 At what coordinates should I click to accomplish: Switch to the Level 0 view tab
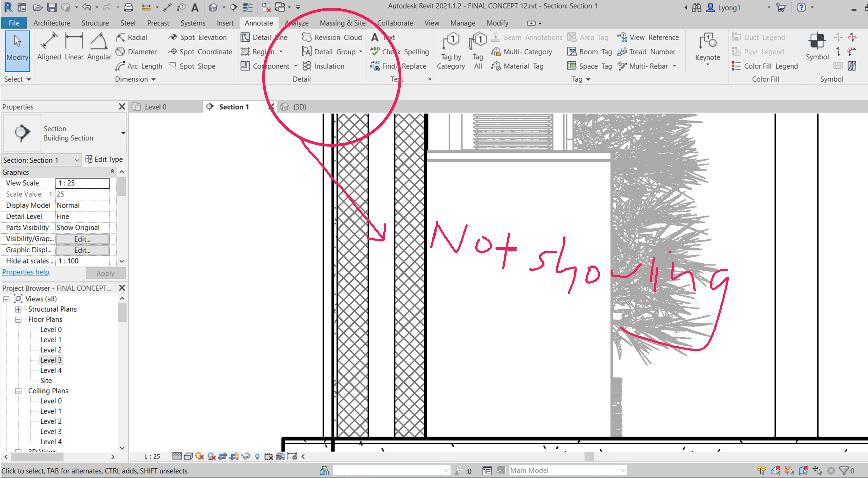(x=155, y=107)
